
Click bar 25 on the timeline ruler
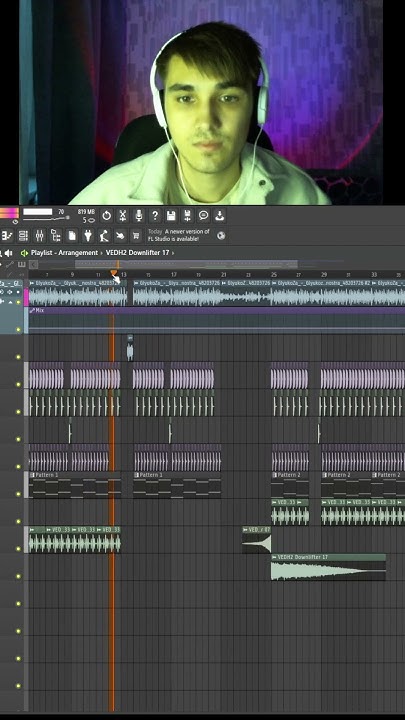tap(274, 275)
